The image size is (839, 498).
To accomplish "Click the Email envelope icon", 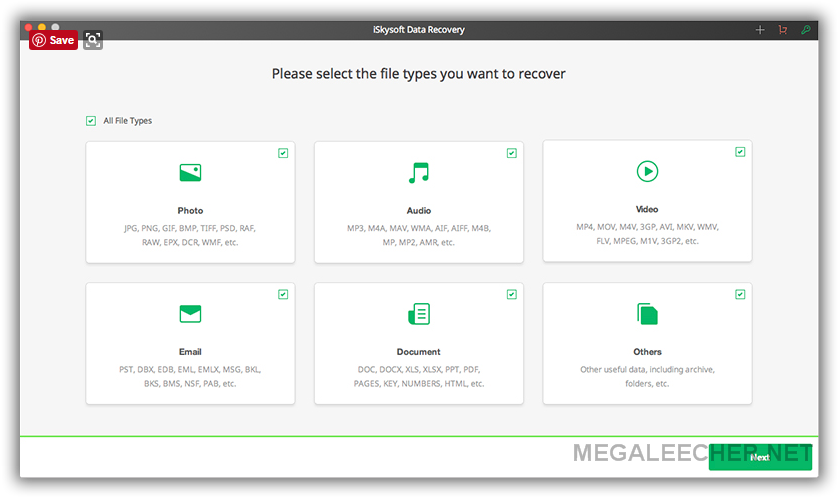I will pos(190,314).
